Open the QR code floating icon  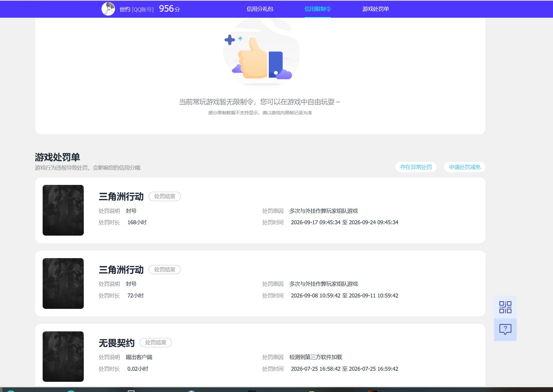pos(505,307)
